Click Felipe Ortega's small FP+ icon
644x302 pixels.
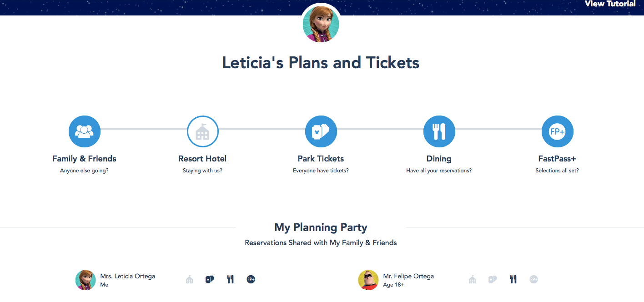coord(533,279)
